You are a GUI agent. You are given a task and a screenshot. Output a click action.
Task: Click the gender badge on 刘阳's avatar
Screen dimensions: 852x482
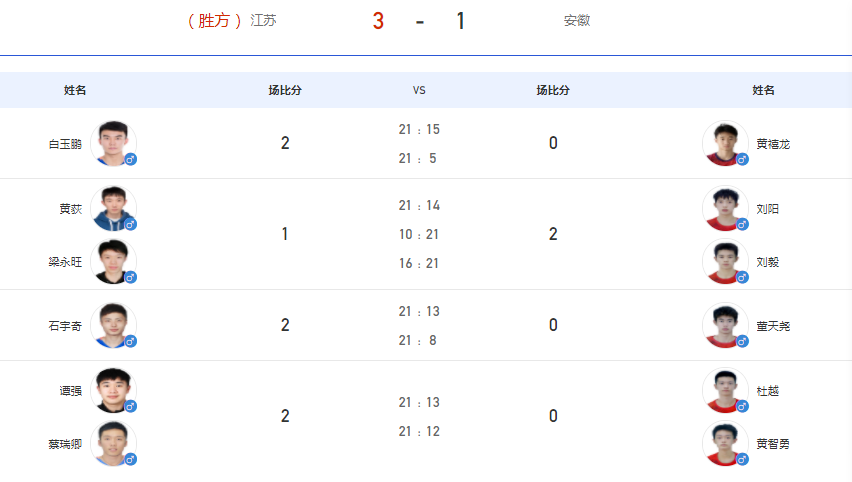tap(742, 224)
